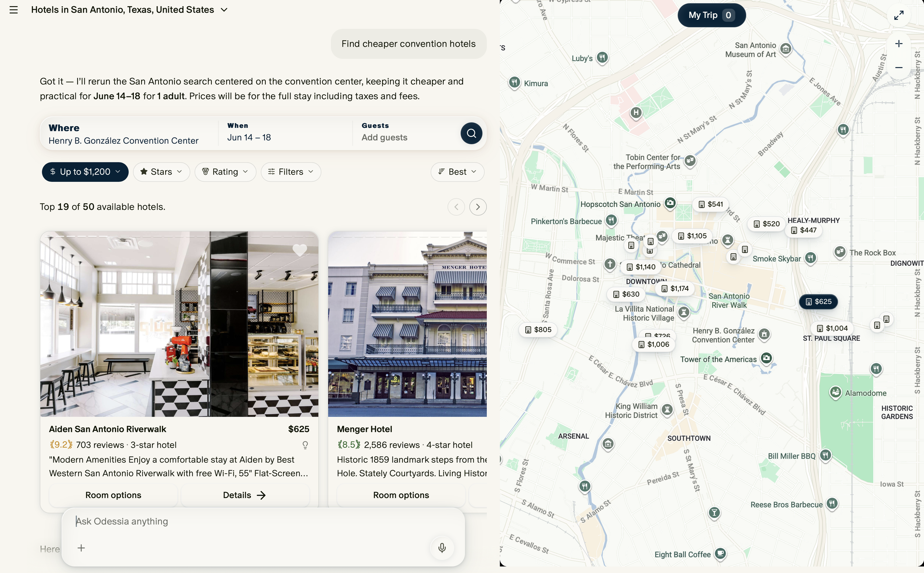
Task: Click the San Antonio Museum of Art icon
Action: [x=786, y=49]
